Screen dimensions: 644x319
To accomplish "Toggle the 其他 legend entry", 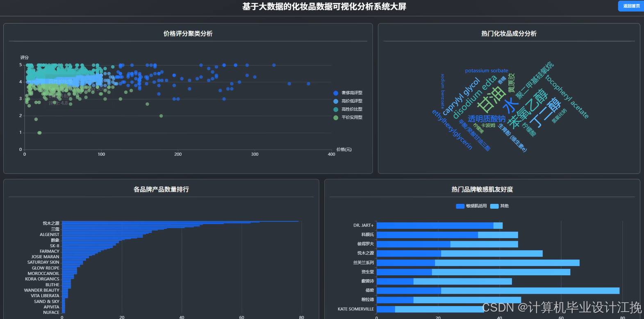I will pyautogui.click(x=499, y=206).
